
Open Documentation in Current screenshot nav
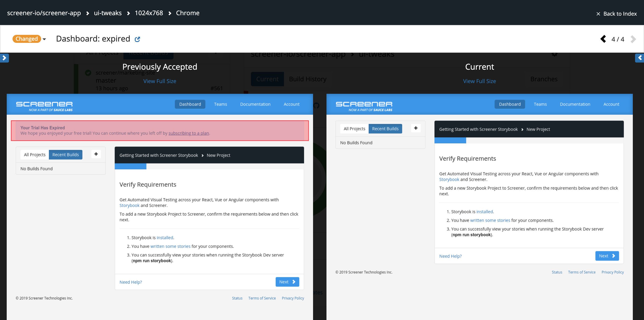[575, 104]
